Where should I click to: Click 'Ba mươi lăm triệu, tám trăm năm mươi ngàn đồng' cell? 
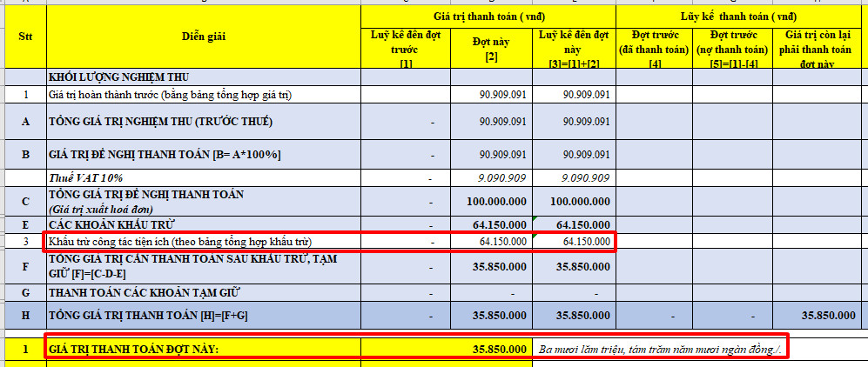tap(659, 350)
